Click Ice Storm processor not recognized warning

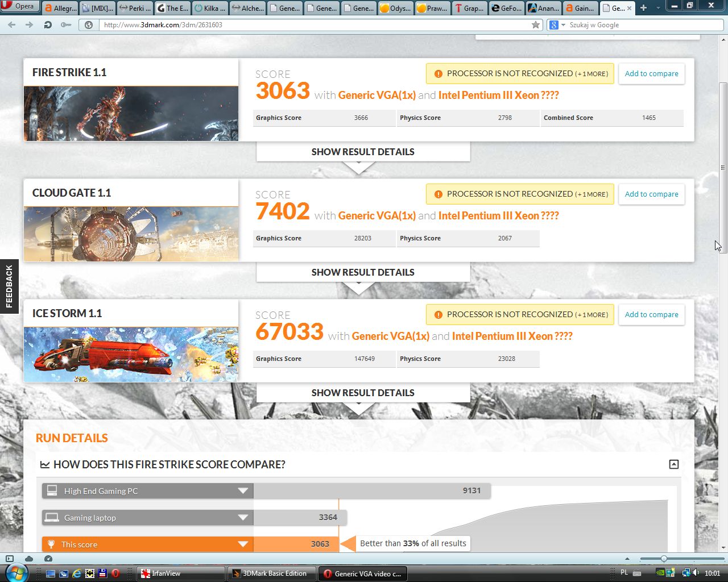[x=520, y=314]
